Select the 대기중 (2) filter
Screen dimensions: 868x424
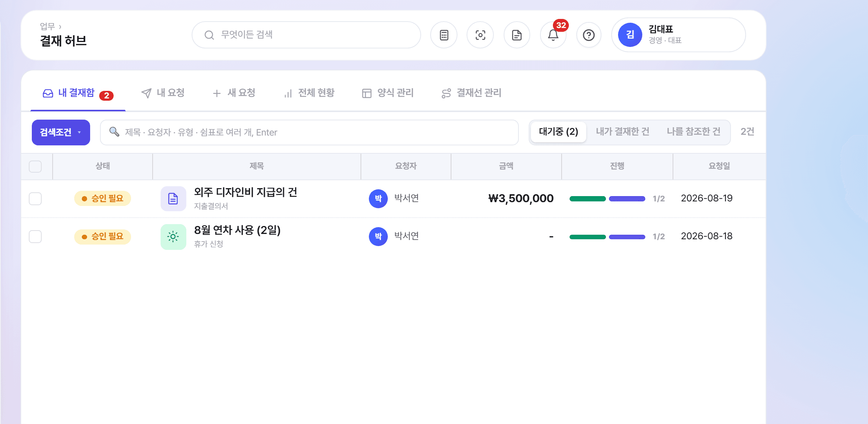point(559,132)
